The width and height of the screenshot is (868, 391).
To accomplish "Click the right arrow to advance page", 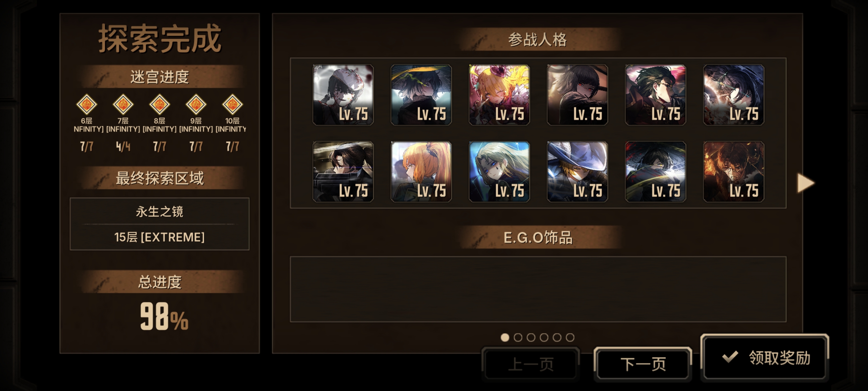I will tap(806, 183).
